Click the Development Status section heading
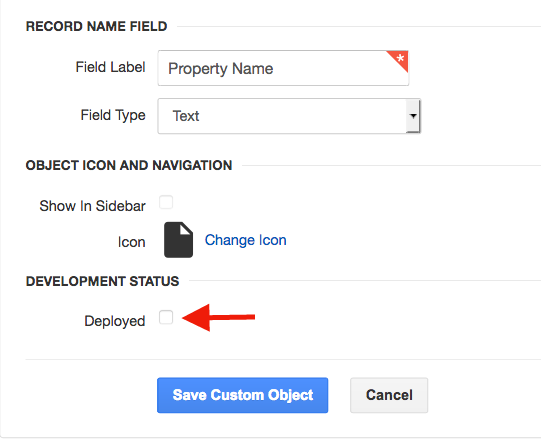 pos(102,281)
